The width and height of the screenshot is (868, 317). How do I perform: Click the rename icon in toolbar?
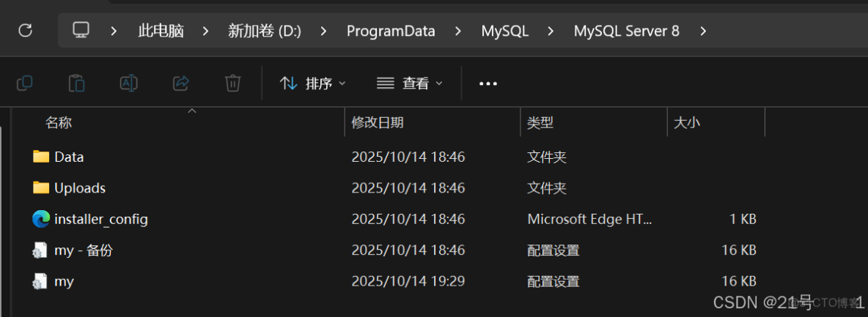(128, 83)
